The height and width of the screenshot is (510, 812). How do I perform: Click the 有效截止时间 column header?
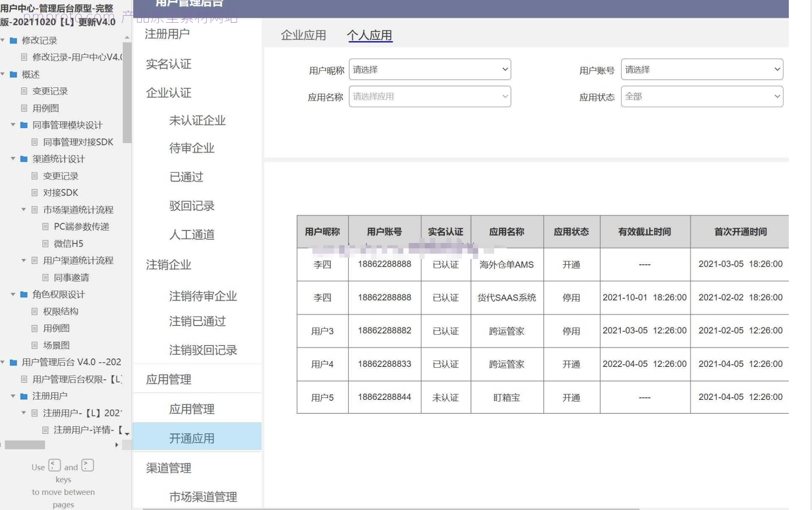pos(644,232)
